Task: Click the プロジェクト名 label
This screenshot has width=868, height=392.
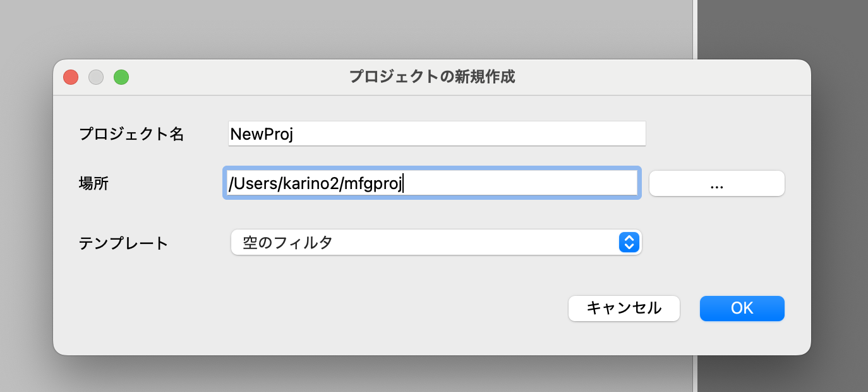Action: click(131, 133)
